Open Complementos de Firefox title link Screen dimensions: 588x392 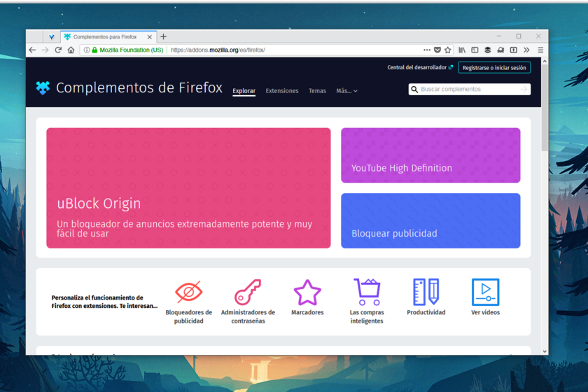[x=139, y=87]
